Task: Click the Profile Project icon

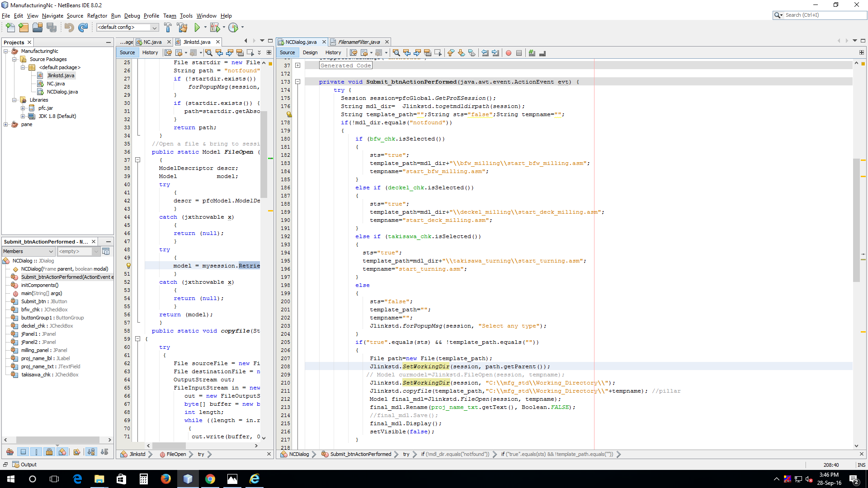Action: coord(233,28)
